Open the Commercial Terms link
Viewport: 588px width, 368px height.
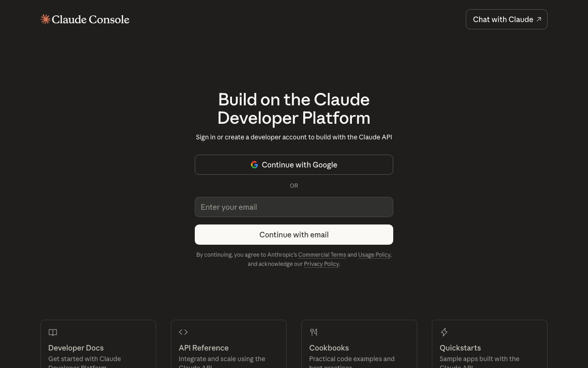322,255
